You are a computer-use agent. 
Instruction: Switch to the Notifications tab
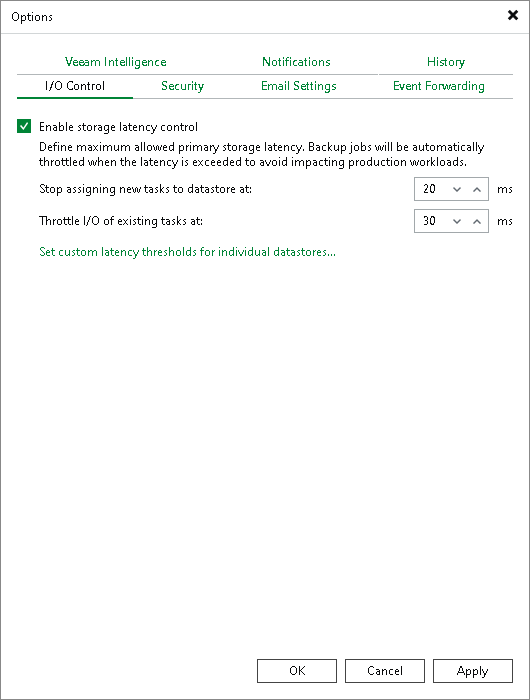[296, 62]
